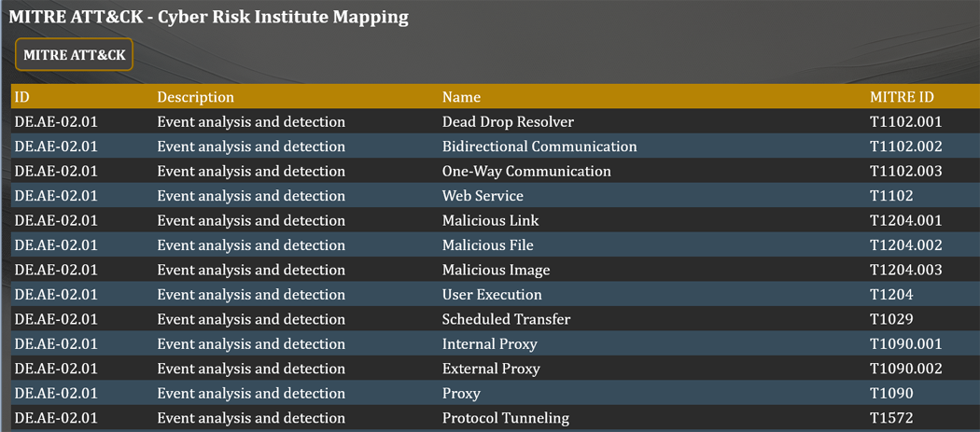Select MITRE ID T1572 cell
This screenshot has width=980, height=432.
(x=890, y=418)
